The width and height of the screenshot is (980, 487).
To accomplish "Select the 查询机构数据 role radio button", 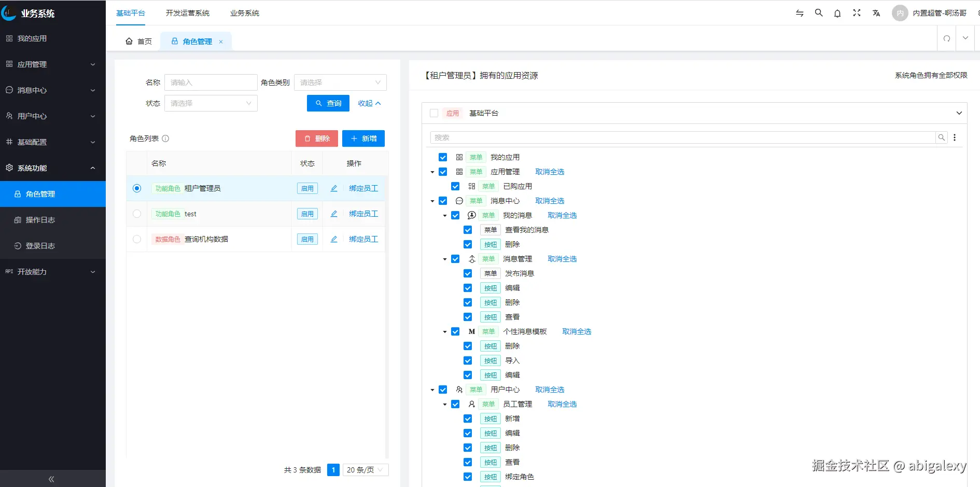I will click(137, 239).
